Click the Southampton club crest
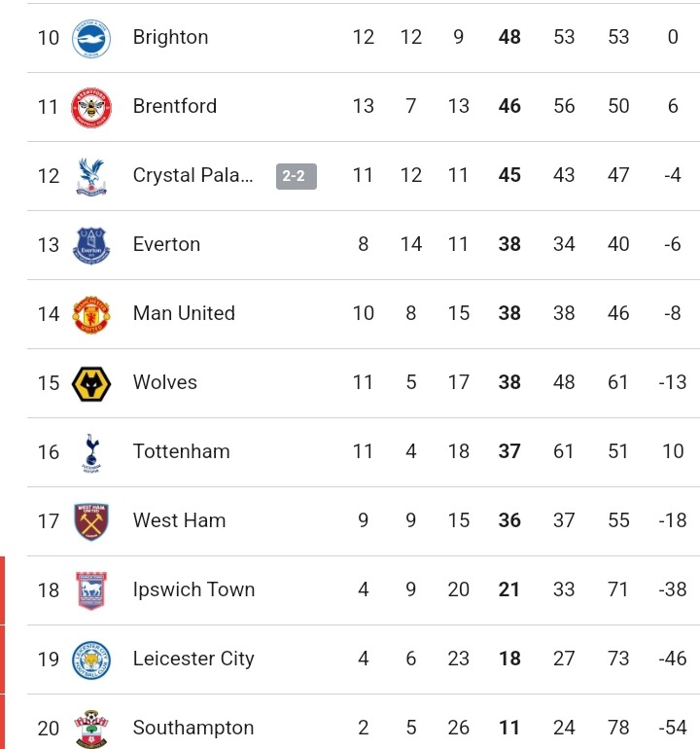The image size is (700, 749). [x=91, y=729]
